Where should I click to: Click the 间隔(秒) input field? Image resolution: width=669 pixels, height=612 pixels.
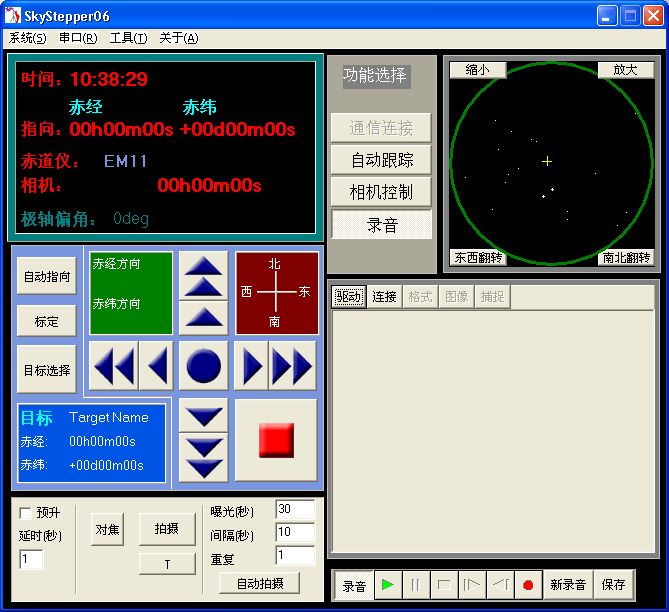(x=295, y=532)
